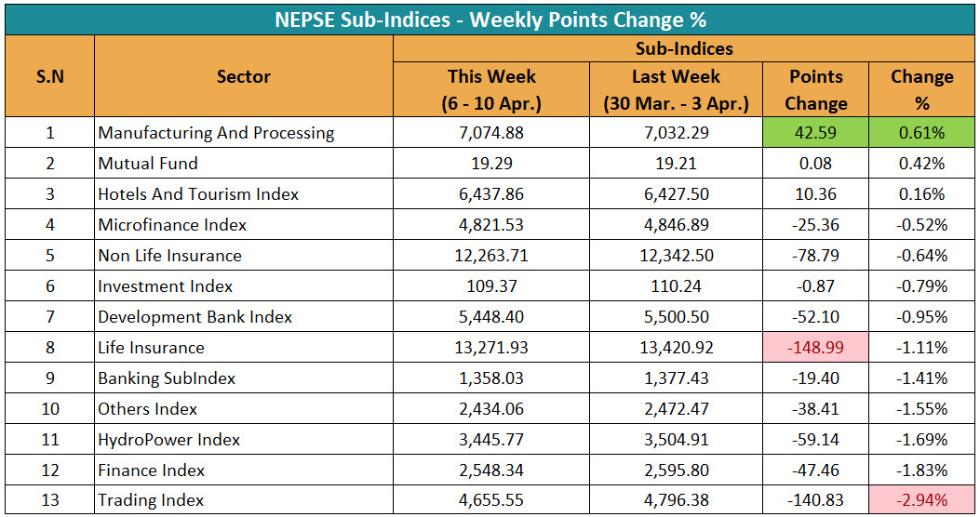Select the Sector column header
Viewport: 980px width, 517px height.
pos(244,77)
